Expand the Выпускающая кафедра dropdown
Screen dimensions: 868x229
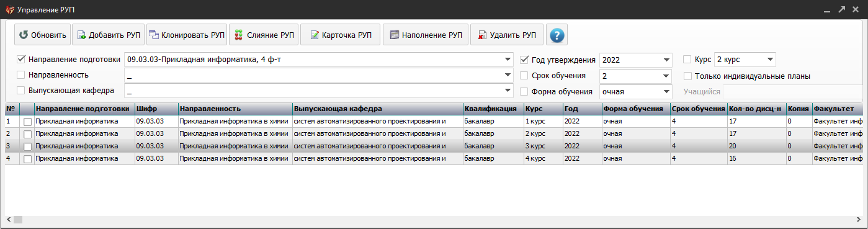coord(507,91)
